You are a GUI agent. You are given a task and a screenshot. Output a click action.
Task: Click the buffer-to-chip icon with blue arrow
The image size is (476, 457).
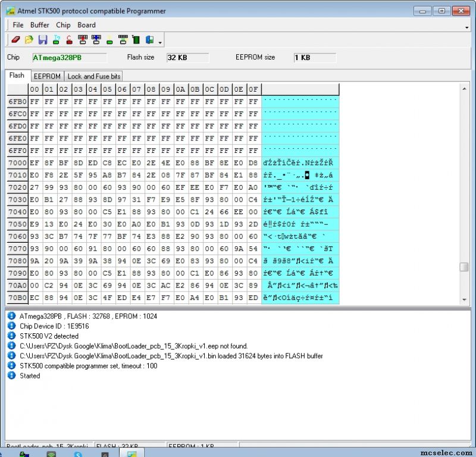click(96, 40)
